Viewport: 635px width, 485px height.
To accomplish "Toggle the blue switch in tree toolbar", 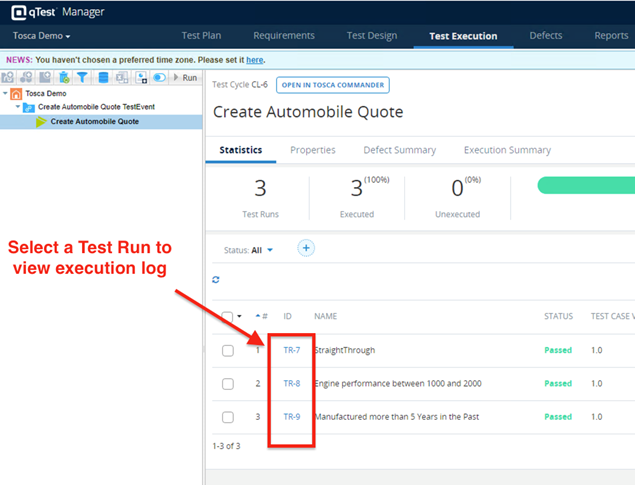I will point(160,77).
